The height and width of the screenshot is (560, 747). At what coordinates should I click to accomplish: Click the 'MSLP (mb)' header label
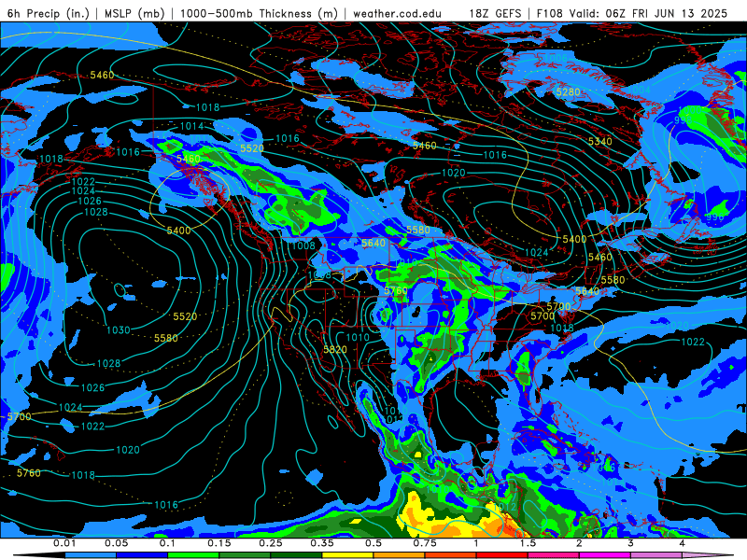134,13
